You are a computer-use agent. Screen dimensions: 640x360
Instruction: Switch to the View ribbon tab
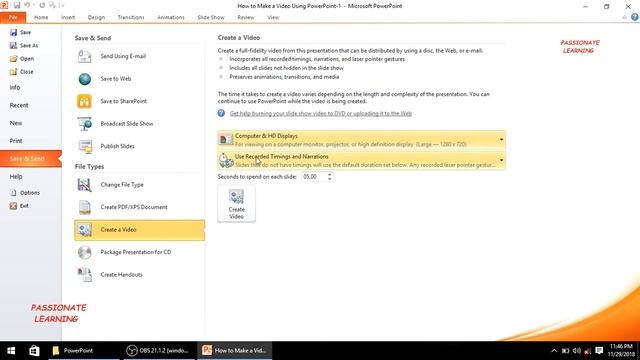point(273,18)
